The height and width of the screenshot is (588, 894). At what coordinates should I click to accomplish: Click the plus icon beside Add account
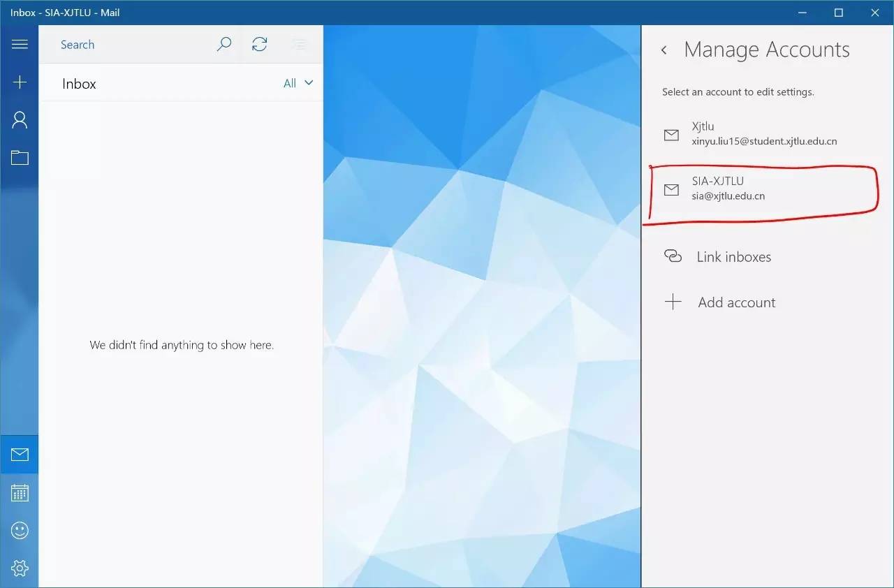click(673, 302)
